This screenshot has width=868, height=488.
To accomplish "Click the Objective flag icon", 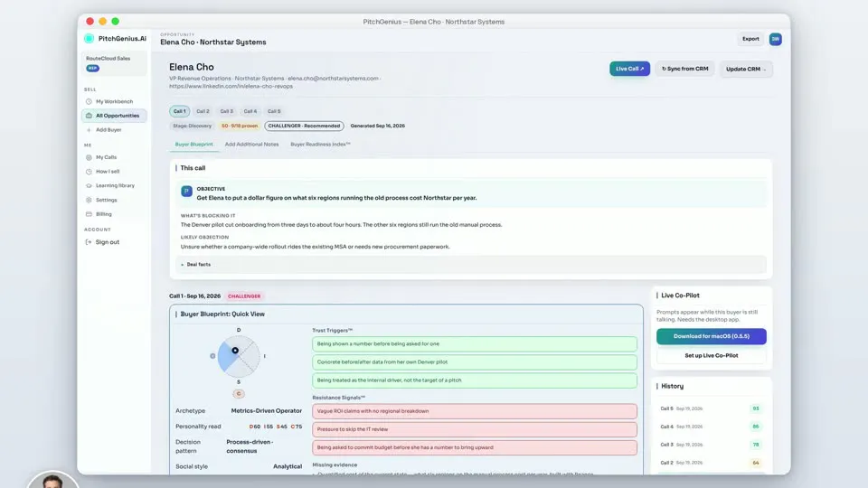I will (186, 192).
